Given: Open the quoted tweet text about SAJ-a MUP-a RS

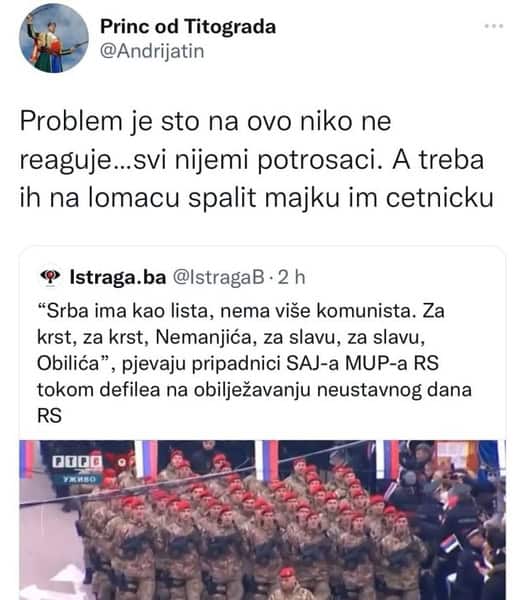Looking at the screenshot, I should [254, 363].
